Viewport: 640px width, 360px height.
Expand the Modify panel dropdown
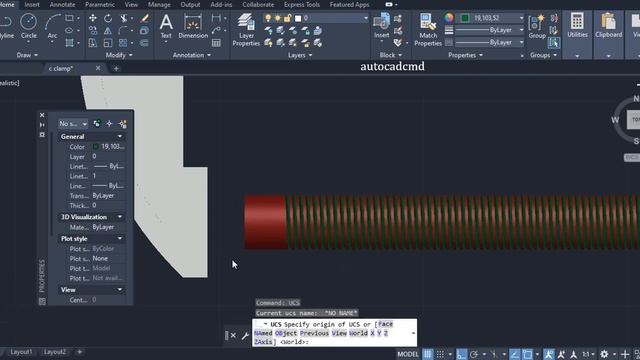pyautogui.click(x=119, y=55)
